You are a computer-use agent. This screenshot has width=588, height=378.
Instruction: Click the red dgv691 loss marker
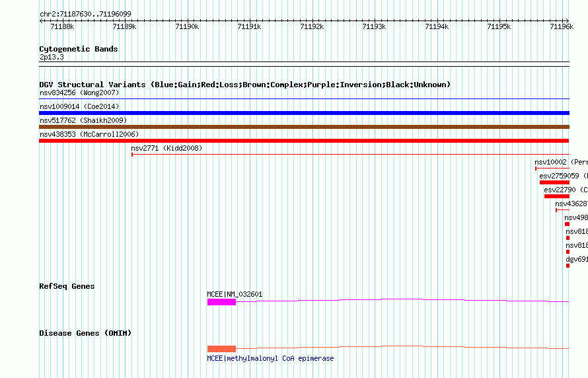568,266
